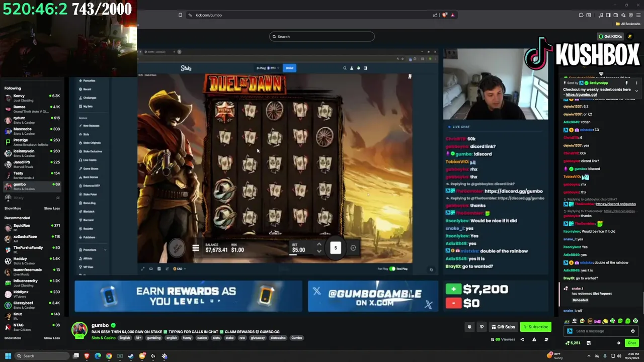644x362 pixels.
Task: Click the report warning triangle icon
Action: [534, 339]
